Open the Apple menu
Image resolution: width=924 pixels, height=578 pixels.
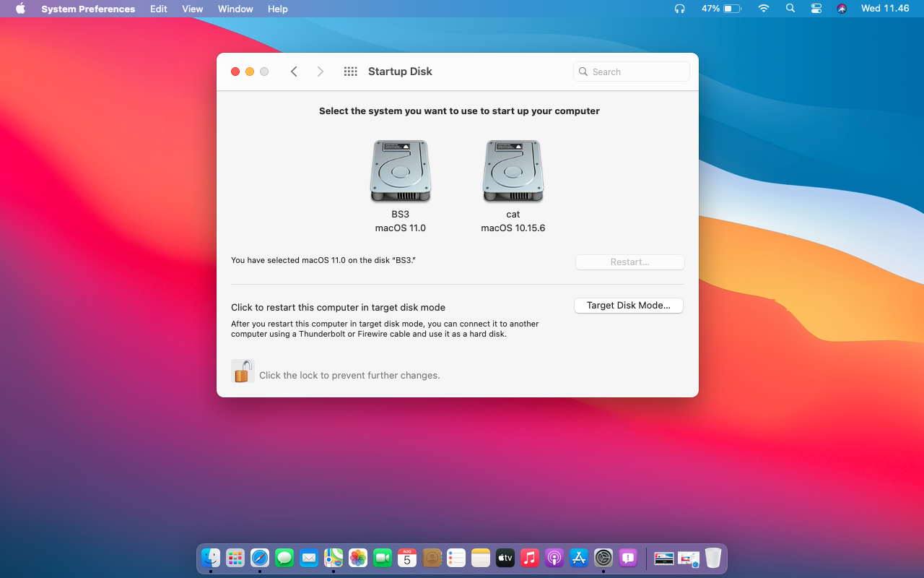pyautogui.click(x=20, y=9)
